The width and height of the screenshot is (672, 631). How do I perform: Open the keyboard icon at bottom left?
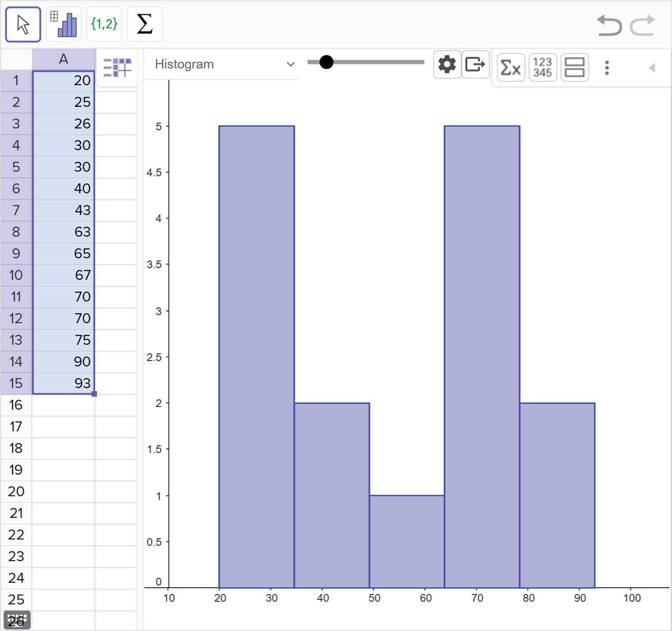click(17, 621)
